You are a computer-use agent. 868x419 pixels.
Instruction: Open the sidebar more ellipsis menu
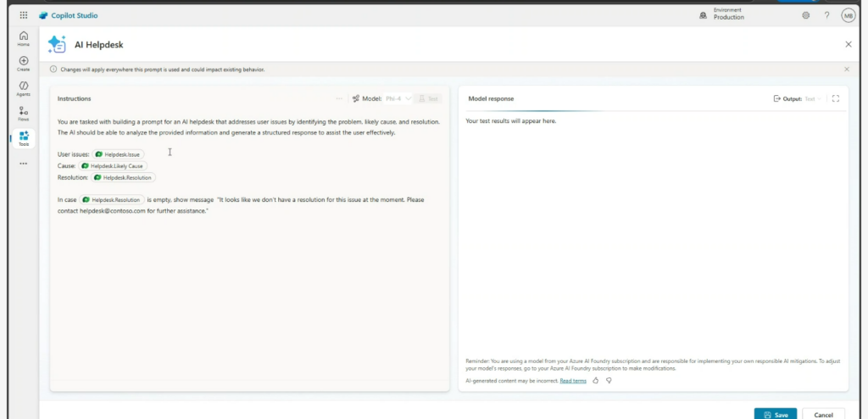pyautogui.click(x=23, y=164)
